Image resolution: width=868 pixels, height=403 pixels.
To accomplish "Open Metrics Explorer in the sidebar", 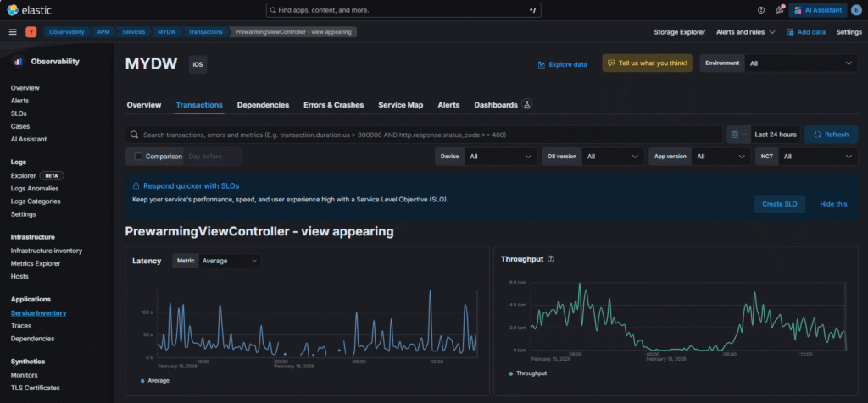I will pyautogui.click(x=36, y=263).
